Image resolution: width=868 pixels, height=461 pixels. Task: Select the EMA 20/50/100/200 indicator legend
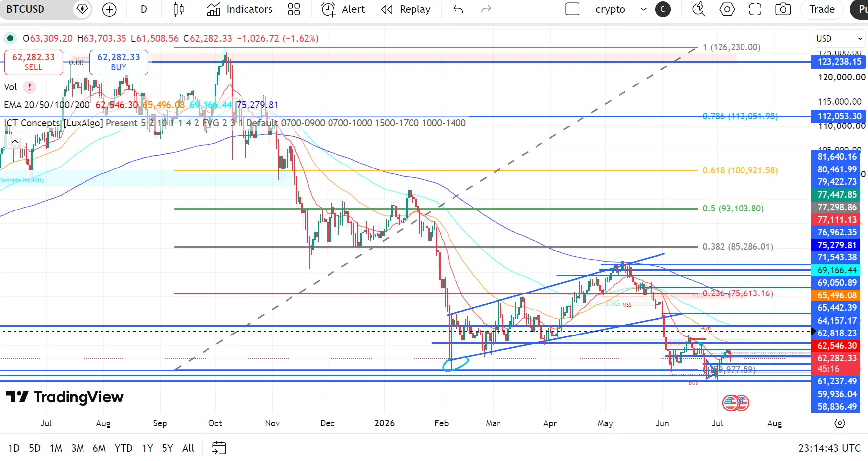[47, 105]
